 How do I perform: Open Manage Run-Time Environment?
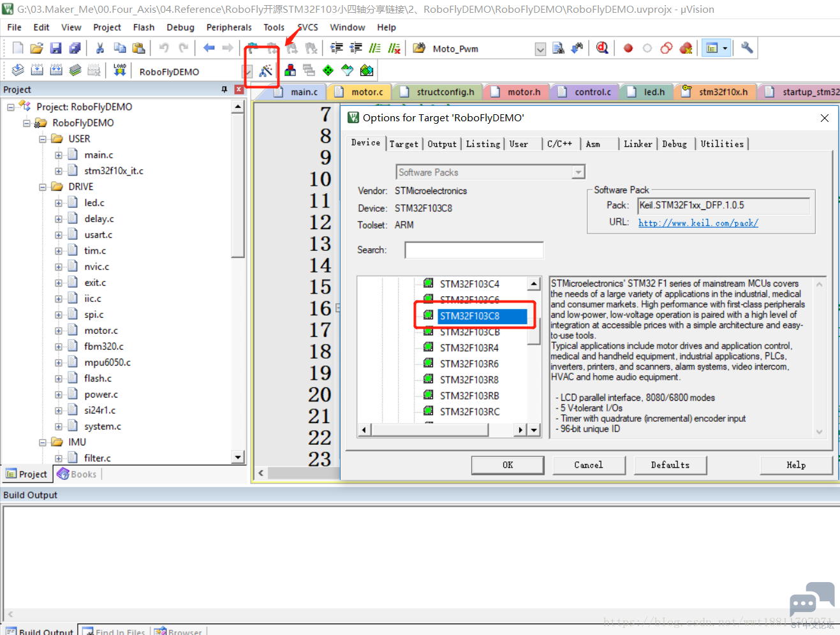point(328,70)
